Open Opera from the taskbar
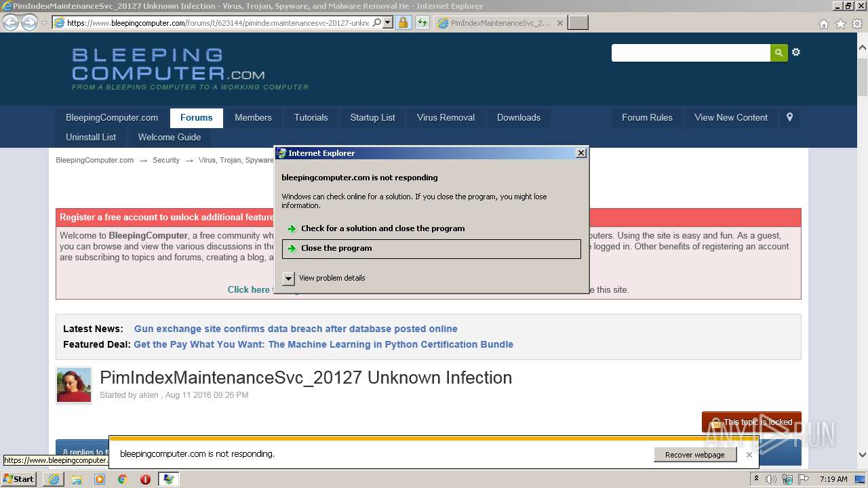This screenshot has height=488, width=868. (145, 479)
